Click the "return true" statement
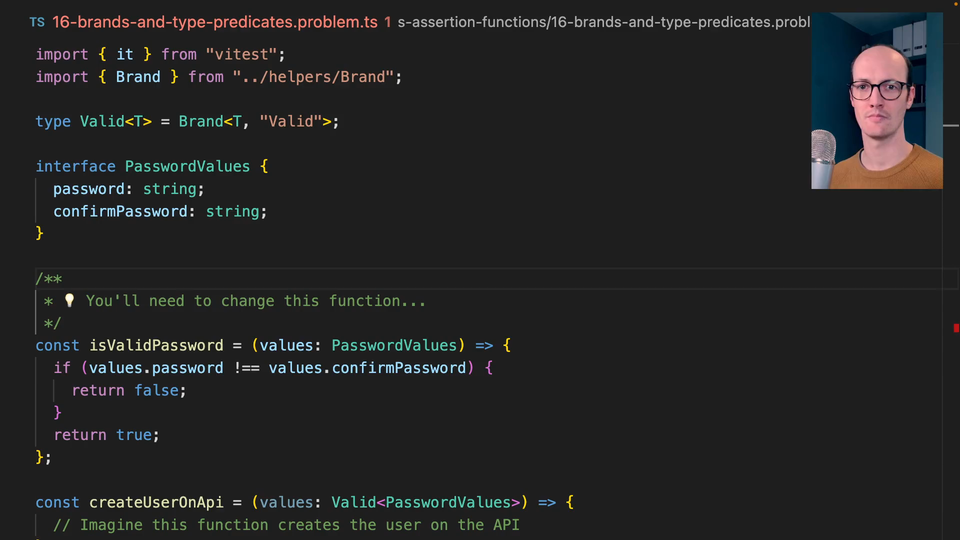 106,435
